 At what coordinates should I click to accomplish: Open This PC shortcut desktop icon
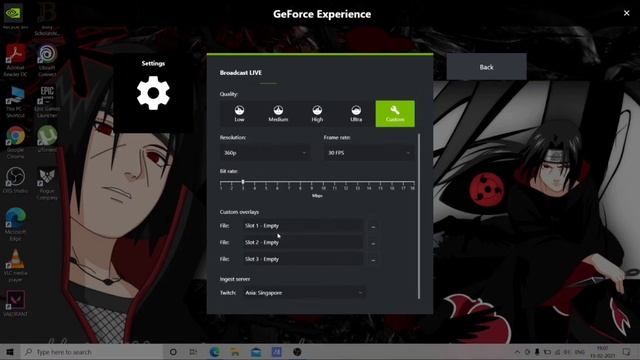(16, 102)
